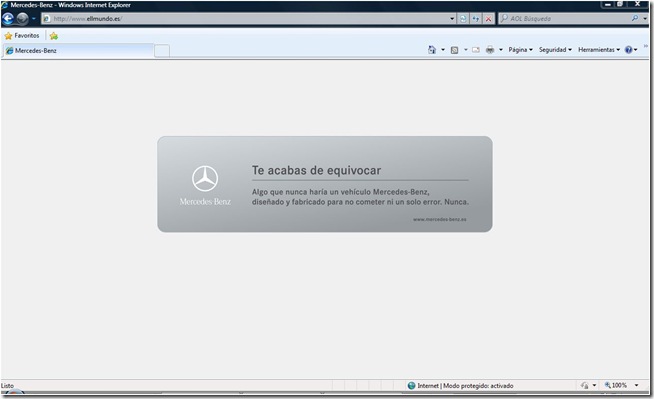Open the Seguridad menu
The image size is (654, 399).
(x=555, y=50)
